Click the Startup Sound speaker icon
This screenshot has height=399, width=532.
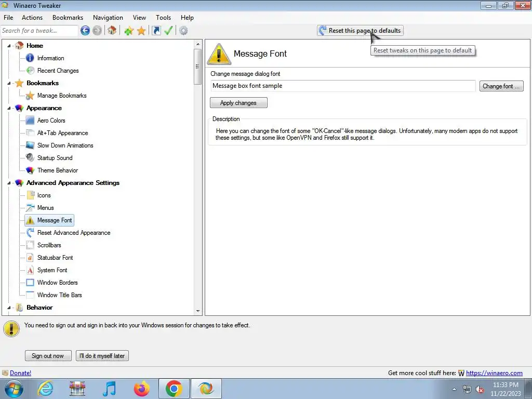pyautogui.click(x=30, y=158)
